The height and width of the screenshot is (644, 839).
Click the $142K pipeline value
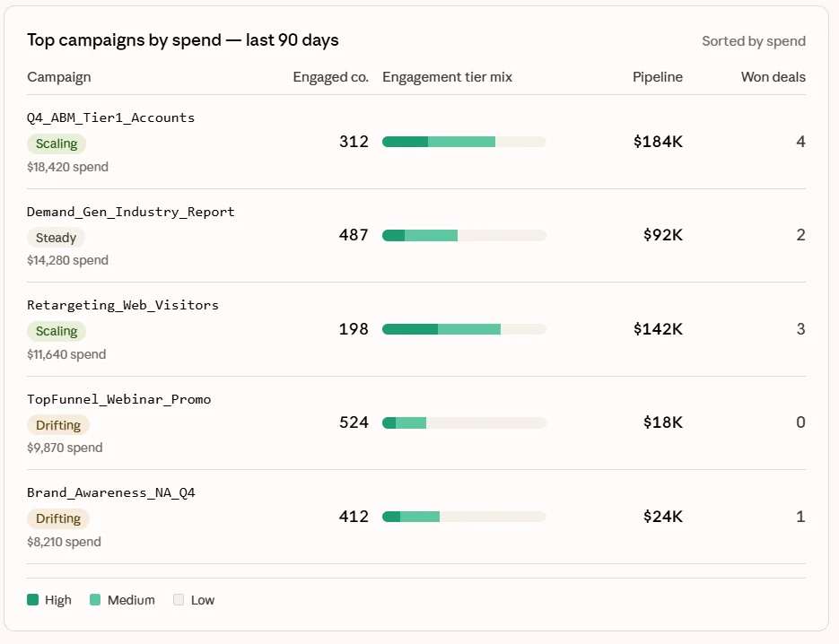pyautogui.click(x=658, y=329)
